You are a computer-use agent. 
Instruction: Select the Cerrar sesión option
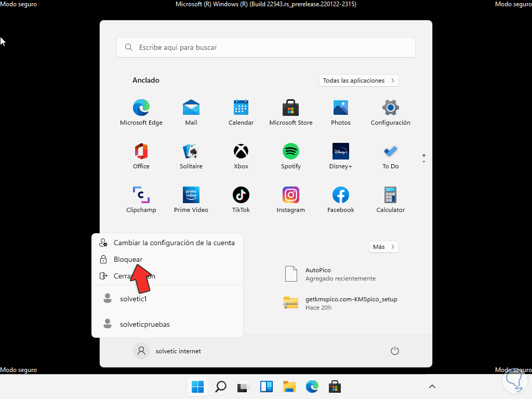[x=167, y=276]
